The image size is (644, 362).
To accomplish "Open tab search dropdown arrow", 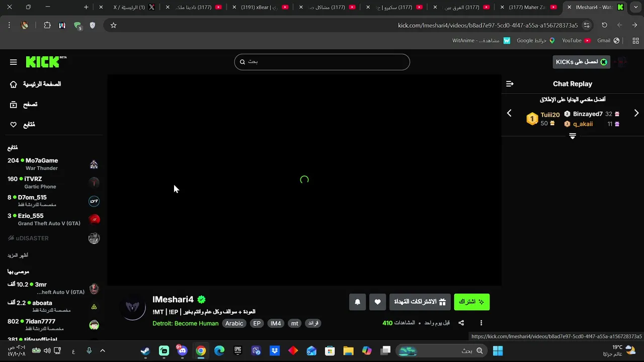I will click(x=635, y=7).
